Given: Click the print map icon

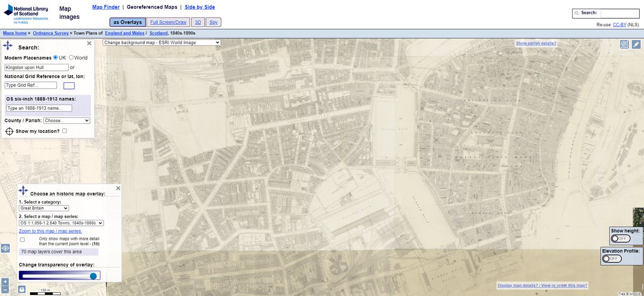Looking at the screenshot, I should pos(22,290).
